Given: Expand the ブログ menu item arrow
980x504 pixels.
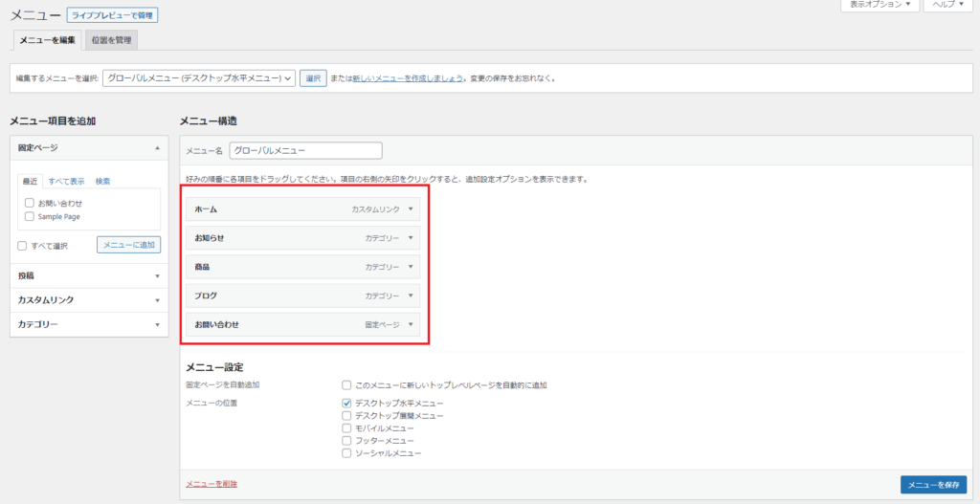Looking at the screenshot, I should (x=411, y=296).
